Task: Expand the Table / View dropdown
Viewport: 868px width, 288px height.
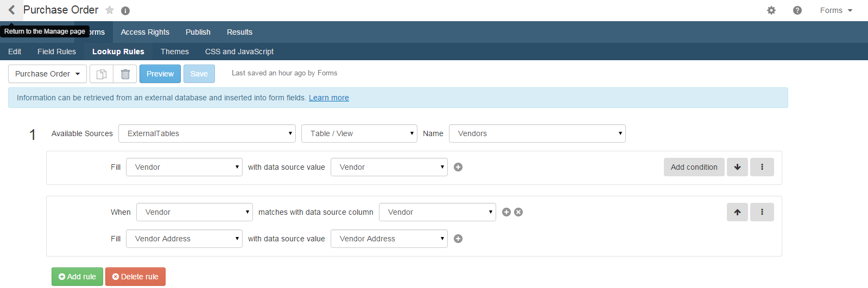Action: click(x=359, y=133)
